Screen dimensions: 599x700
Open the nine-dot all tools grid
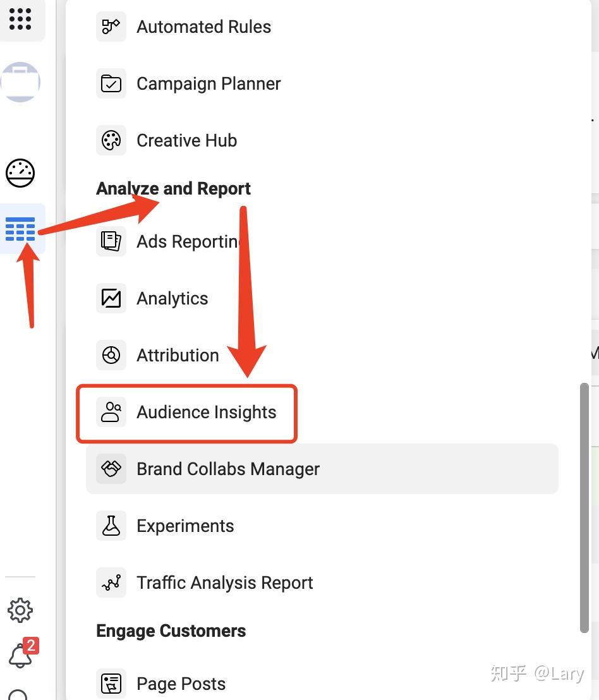tap(20, 19)
